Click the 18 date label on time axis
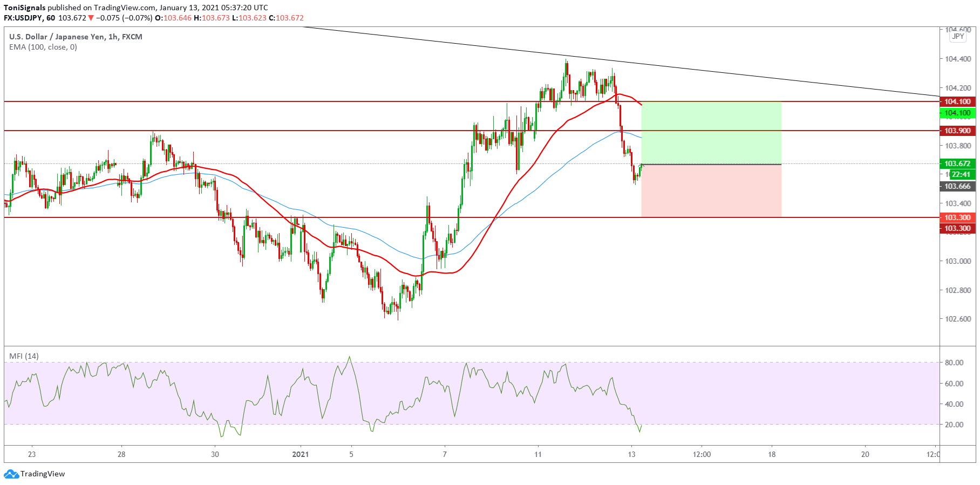The image size is (980, 485). point(772,454)
